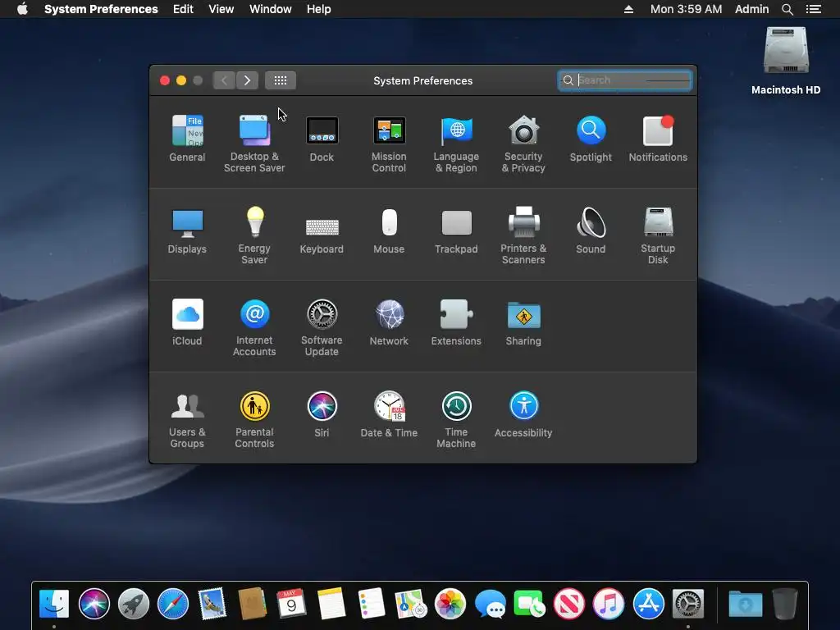The width and height of the screenshot is (840, 630).
Task: Open Desktop & Screen Saver preferences
Action: (x=254, y=144)
